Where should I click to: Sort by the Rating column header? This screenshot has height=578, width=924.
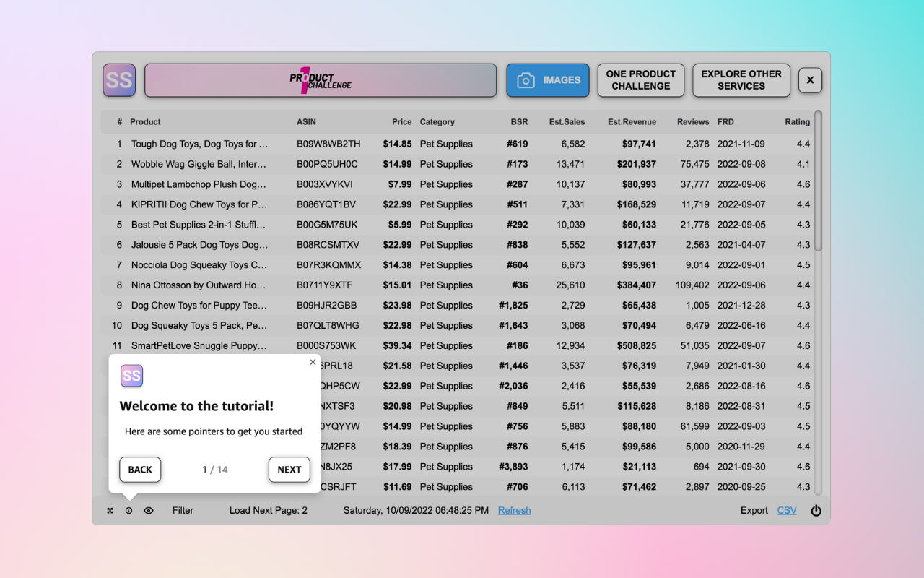pos(798,122)
